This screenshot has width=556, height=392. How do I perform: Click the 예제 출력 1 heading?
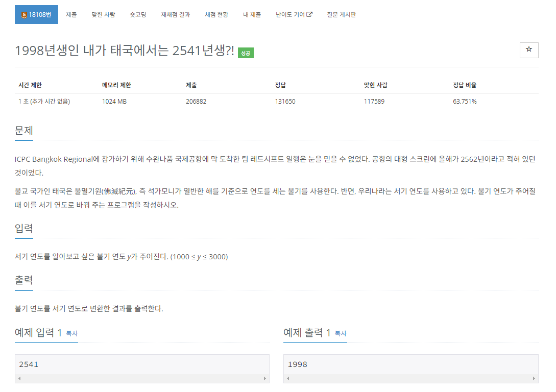point(307,332)
